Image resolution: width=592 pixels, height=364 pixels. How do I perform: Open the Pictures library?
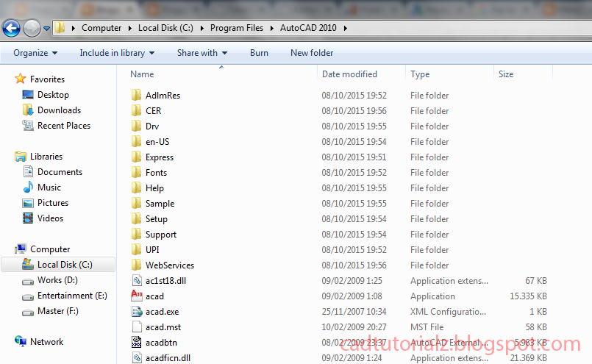[53, 203]
